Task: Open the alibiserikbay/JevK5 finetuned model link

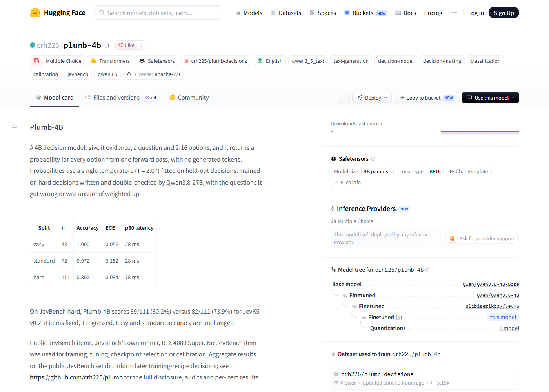Action: pyautogui.click(x=492, y=306)
